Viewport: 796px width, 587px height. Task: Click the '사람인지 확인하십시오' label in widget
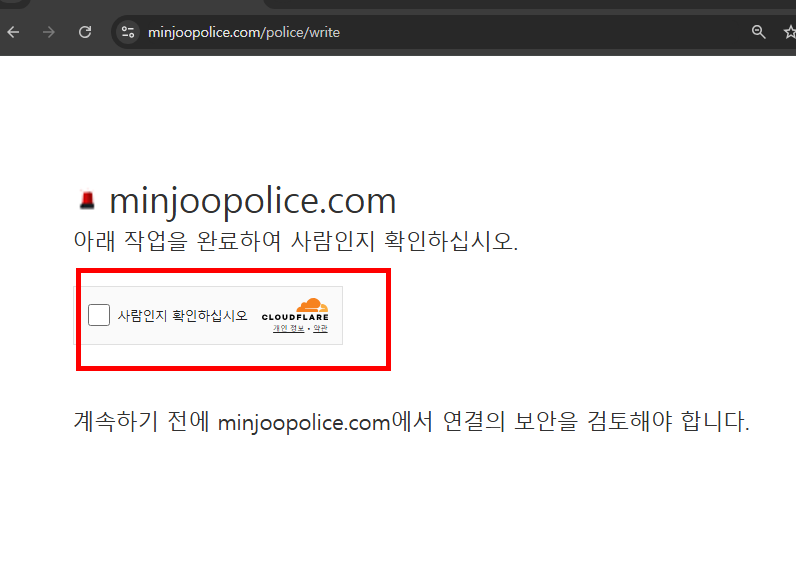183,315
